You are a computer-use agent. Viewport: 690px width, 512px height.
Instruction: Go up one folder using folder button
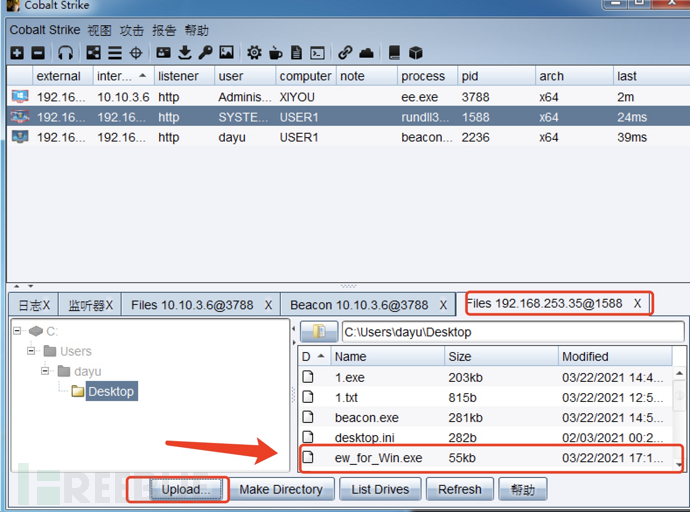click(x=318, y=332)
